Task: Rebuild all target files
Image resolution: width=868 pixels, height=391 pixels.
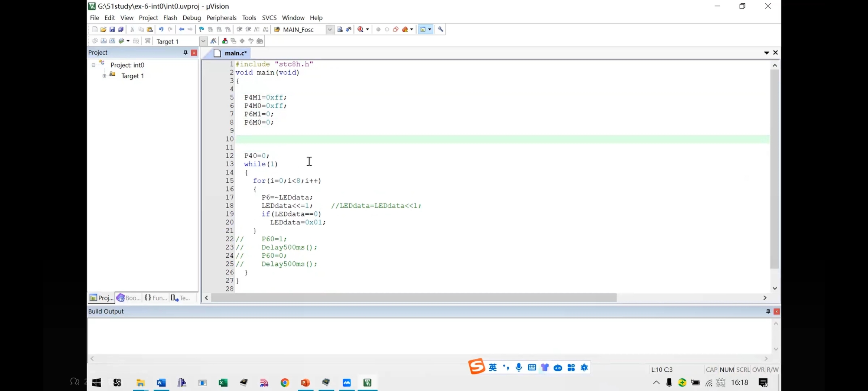Action: 112,41
